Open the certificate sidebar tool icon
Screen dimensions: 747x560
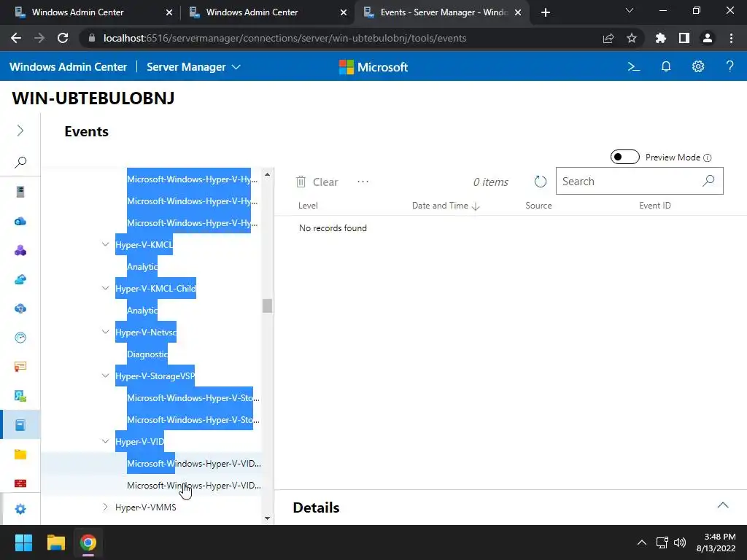pos(20,367)
